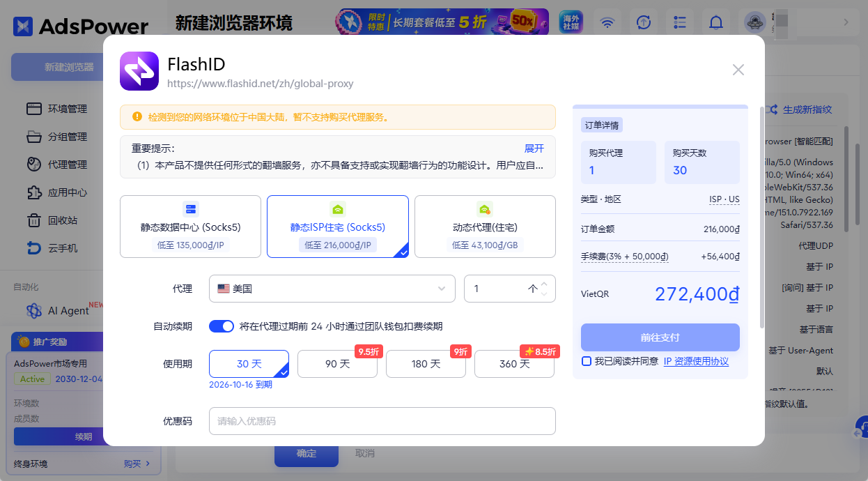Open 分组管理 in the sidebar

[x=68, y=137]
